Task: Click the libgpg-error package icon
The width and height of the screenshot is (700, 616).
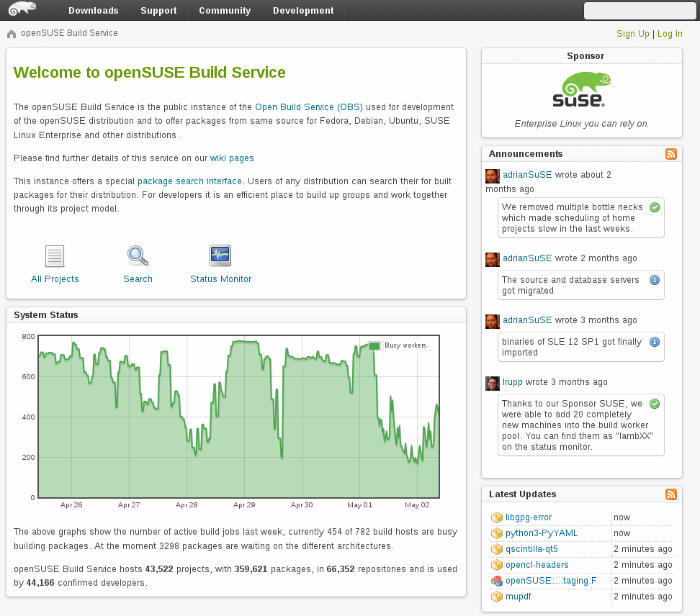Action: click(x=496, y=517)
